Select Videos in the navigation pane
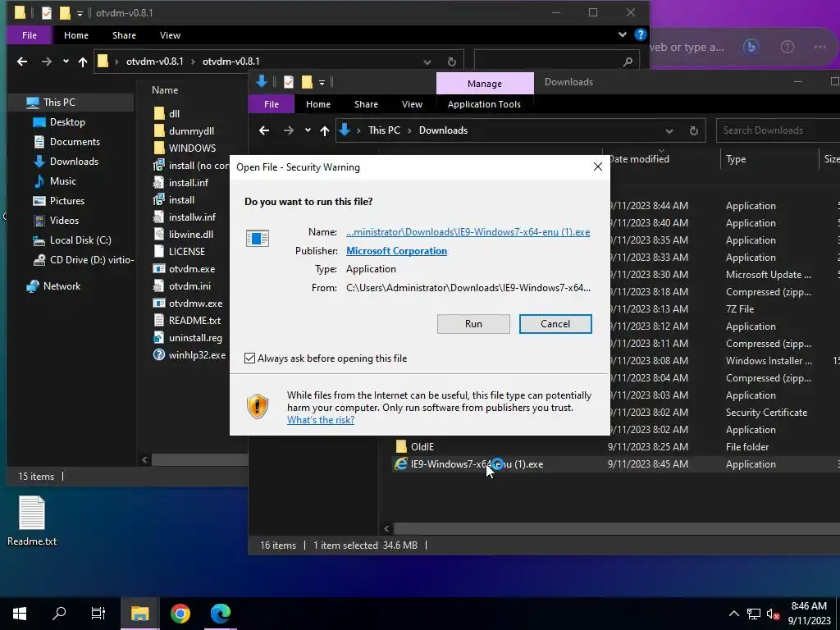The image size is (840, 630). click(x=64, y=221)
